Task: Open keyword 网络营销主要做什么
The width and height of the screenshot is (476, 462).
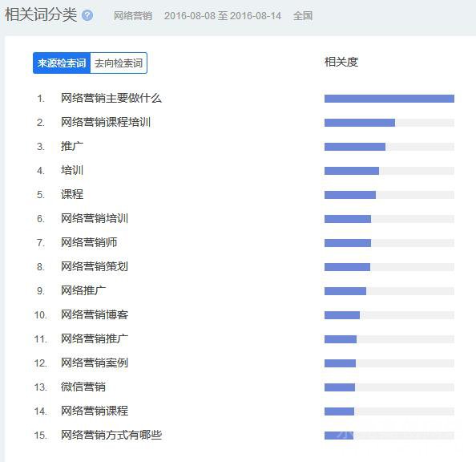Action: click(111, 98)
